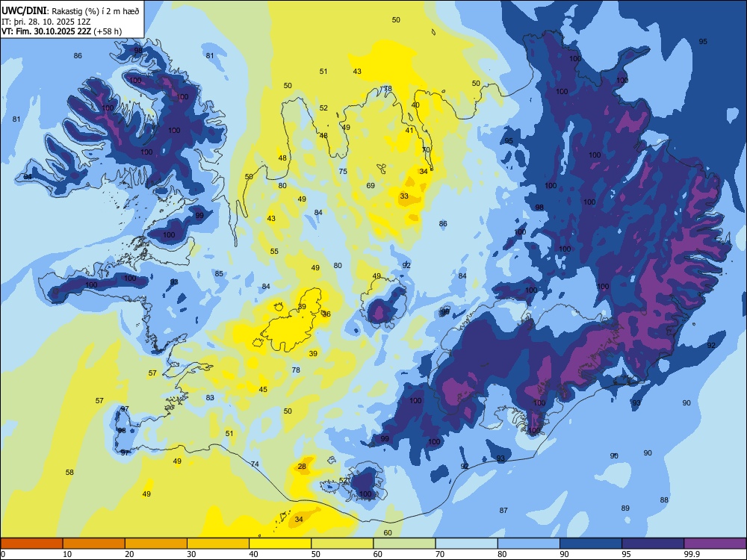Click the medium blue 80–90 legend swatch
Screen dimensions: 747x560
coord(528,544)
